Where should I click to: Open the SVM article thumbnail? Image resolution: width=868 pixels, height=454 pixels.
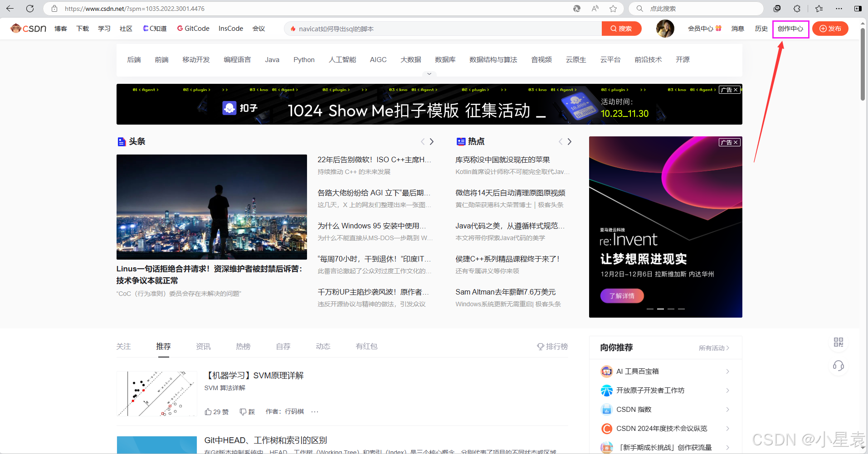157,394
